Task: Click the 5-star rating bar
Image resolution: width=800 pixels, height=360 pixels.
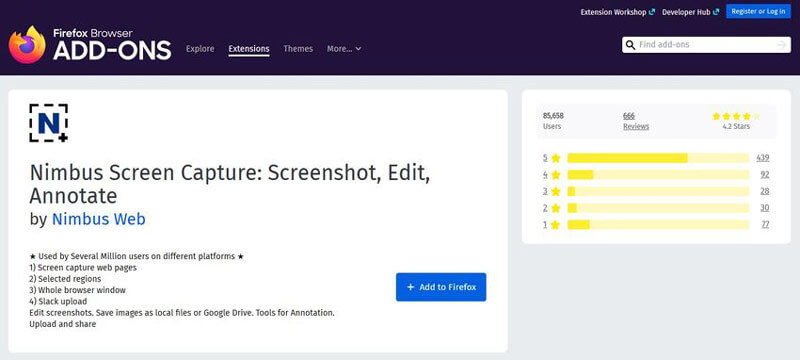Action: 658,158
